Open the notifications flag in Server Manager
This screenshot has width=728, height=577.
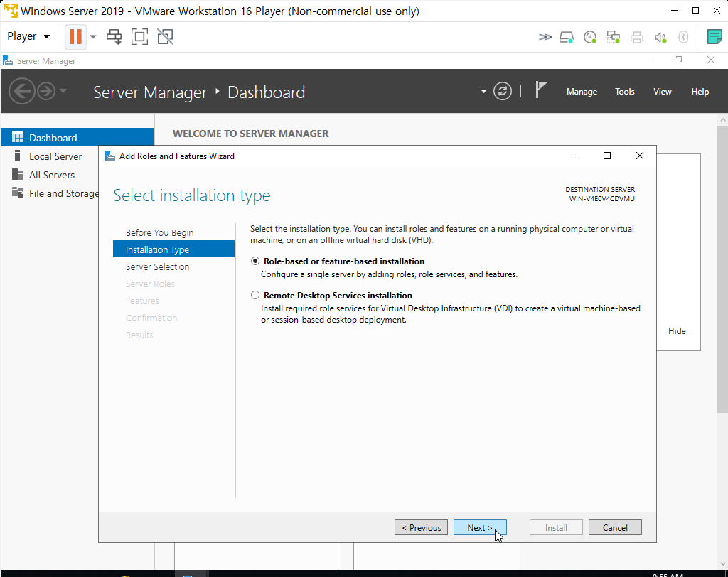coord(541,90)
